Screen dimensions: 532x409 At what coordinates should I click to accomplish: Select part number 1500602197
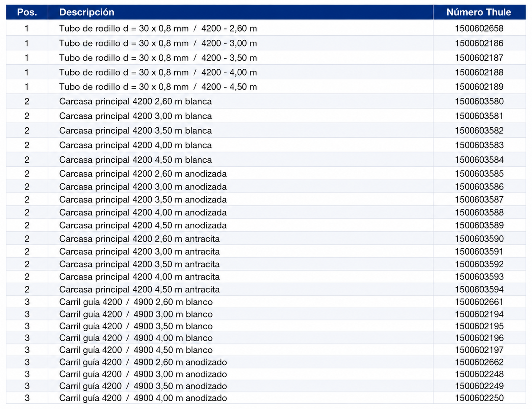click(x=479, y=350)
